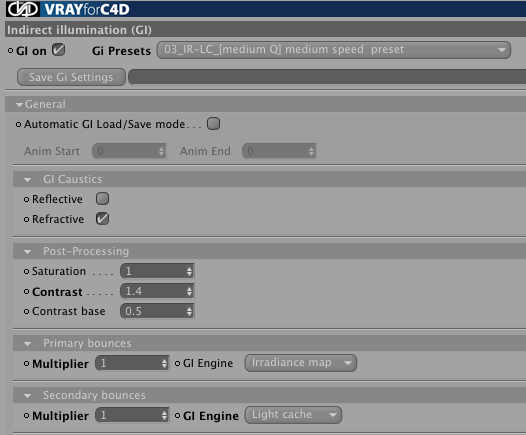The height and width of the screenshot is (435, 526).
Task: Click the Secondary Multiplier stepper arrows
Action: coord(164,416)
